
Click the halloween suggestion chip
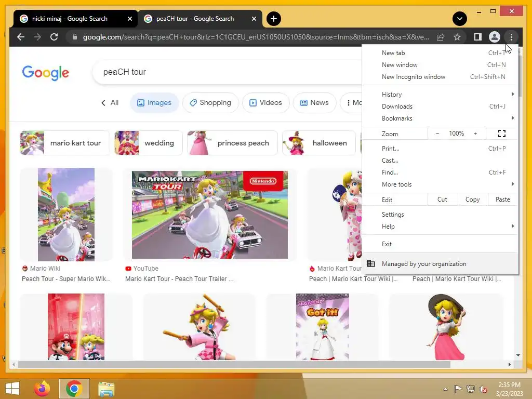(319, 143)
